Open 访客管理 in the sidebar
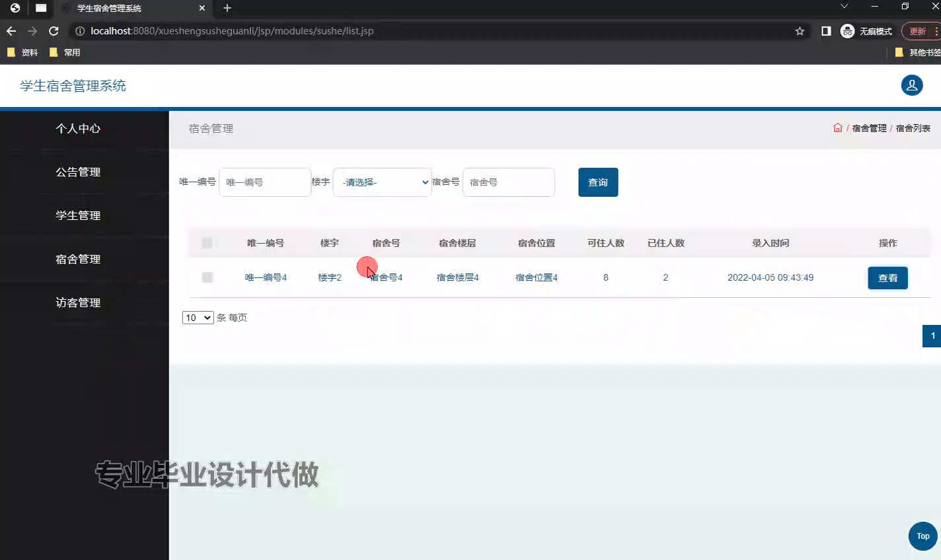The image size is (941, 560). 78,303
